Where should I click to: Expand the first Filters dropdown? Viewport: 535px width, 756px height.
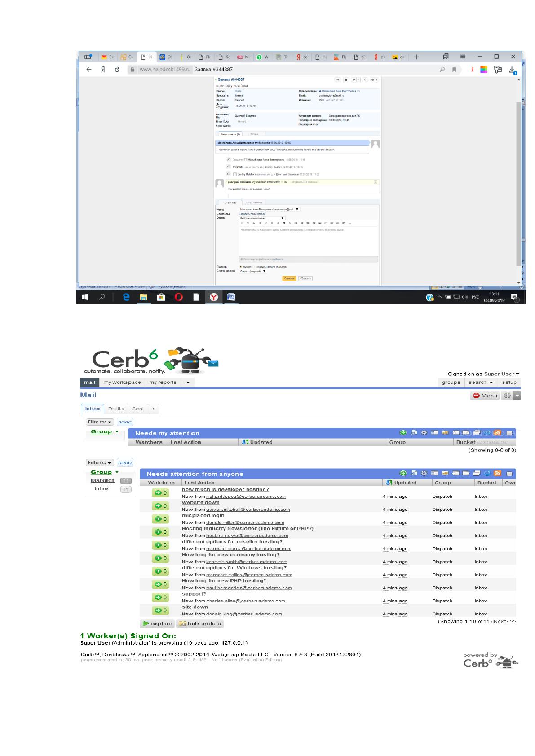click(100, 422)
